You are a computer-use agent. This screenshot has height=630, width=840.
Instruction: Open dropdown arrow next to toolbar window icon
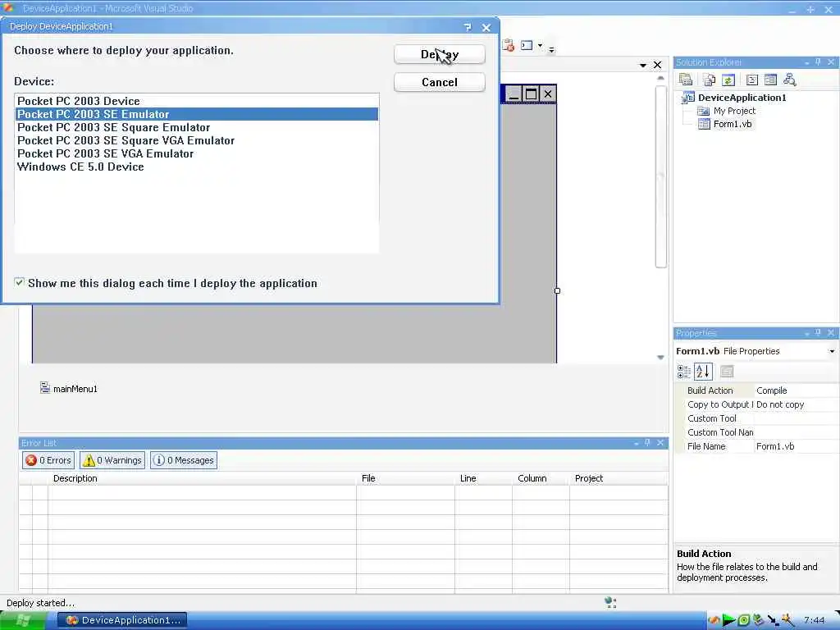540,46
